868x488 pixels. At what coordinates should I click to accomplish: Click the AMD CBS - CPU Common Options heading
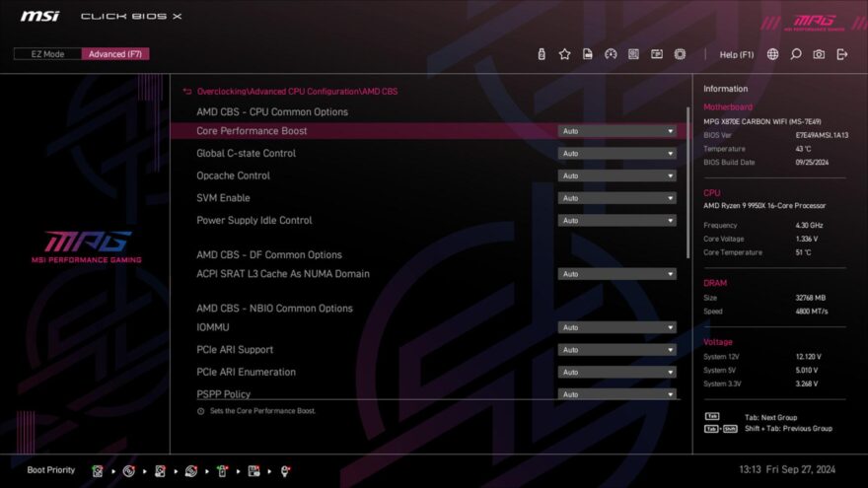(x=272, y=111)
